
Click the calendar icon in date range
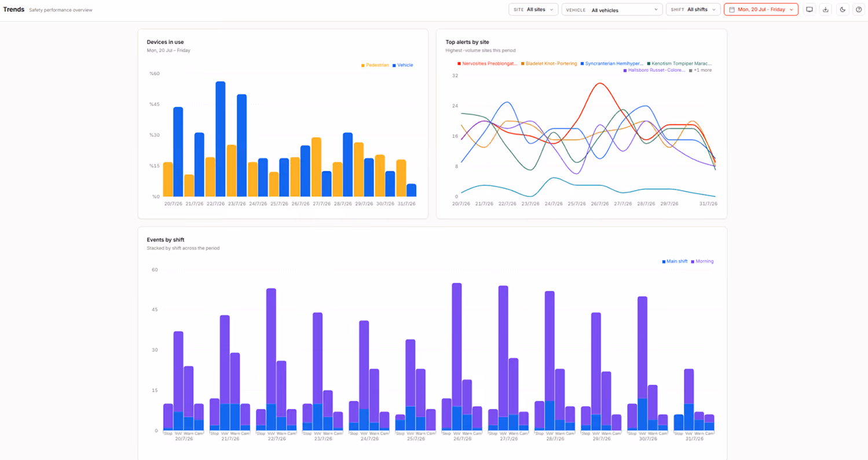point(732,10)
